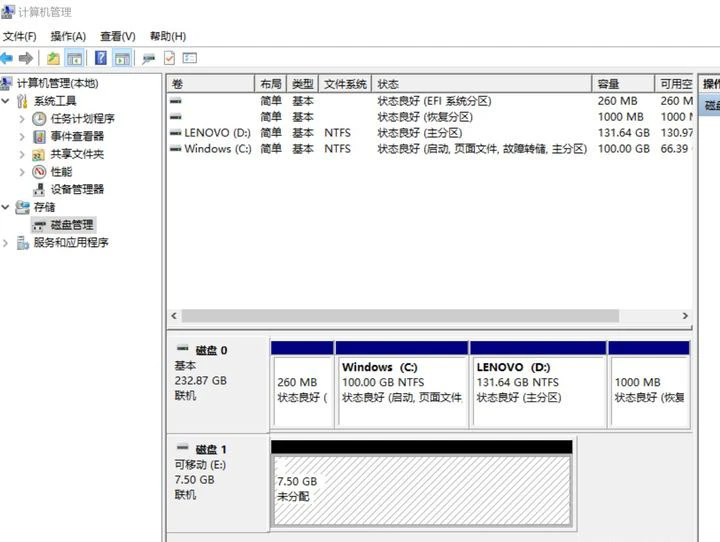
Task: Select 计算机管理(本地) root node
Action: click(x=57, y=83)
